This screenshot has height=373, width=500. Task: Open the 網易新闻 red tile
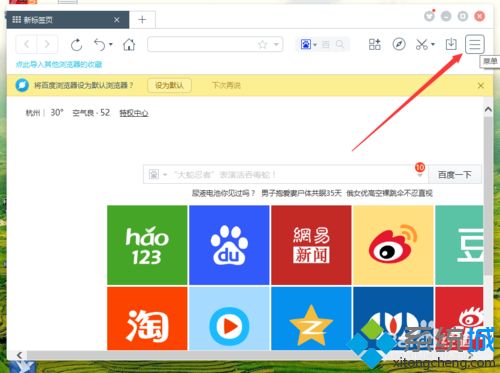(311, 245)
